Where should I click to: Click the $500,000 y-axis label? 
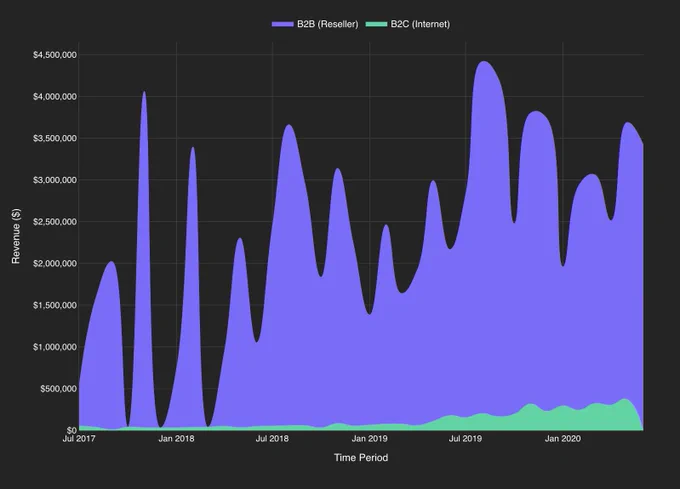[x=59, y=389]
